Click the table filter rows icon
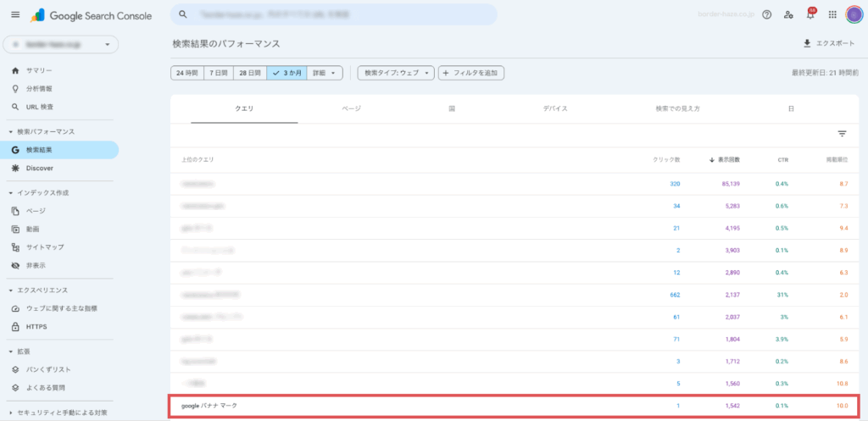868x421 pixels. (842, 134)
